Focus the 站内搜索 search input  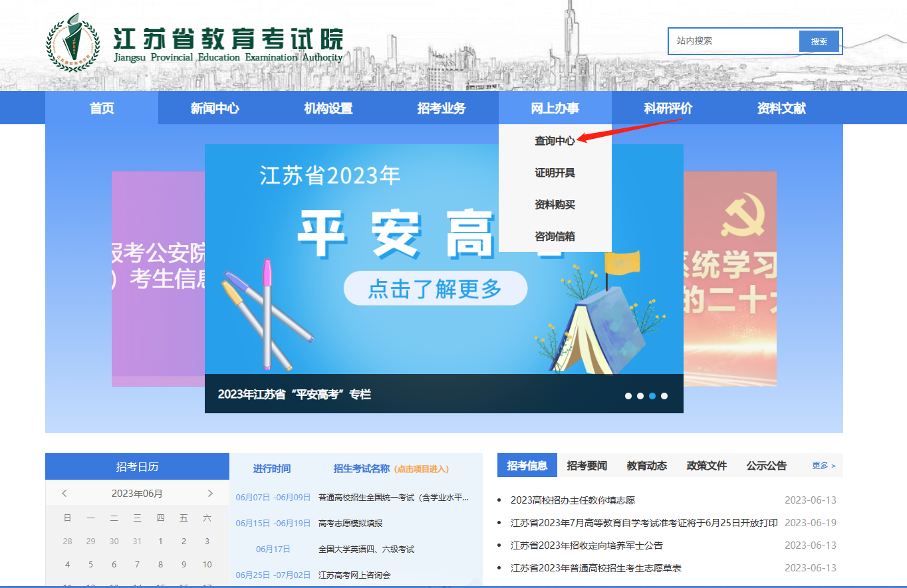(x=734, y=41)
